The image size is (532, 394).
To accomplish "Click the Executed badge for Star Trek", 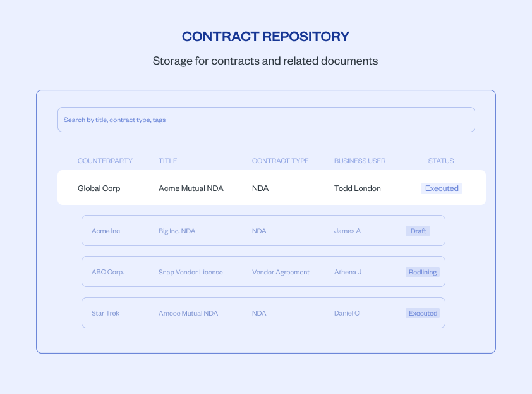I will point(422,312).
